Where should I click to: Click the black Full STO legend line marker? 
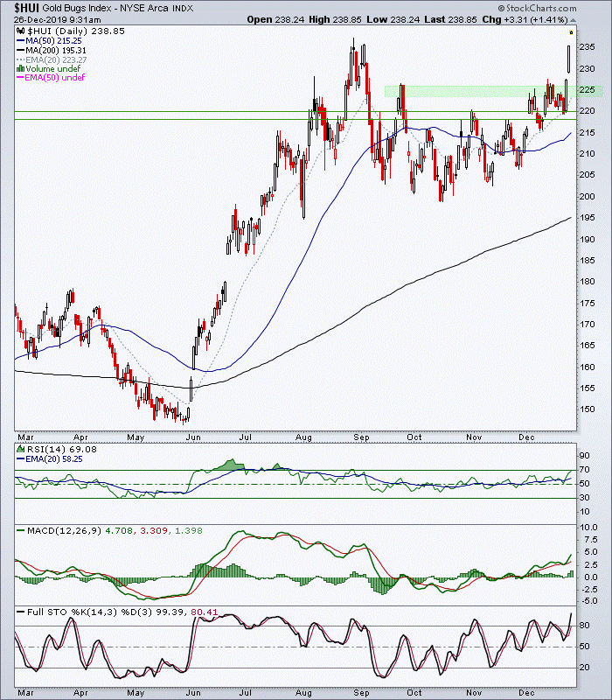point(21,612)
